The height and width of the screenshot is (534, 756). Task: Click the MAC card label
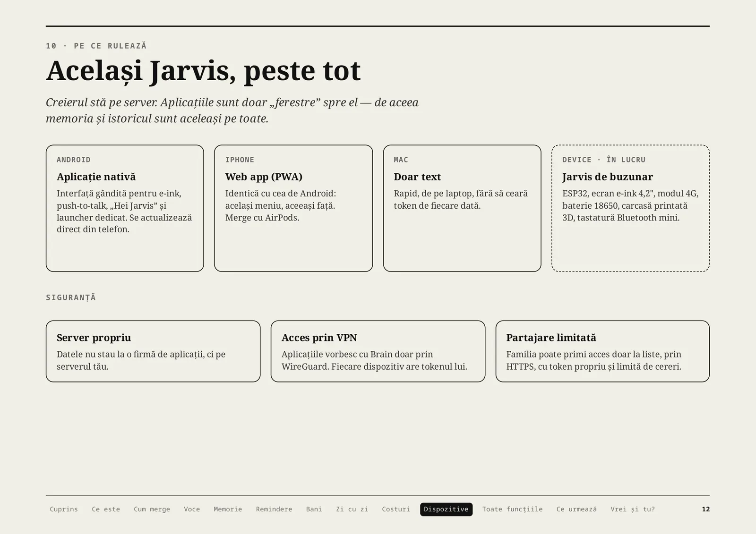pos(401,160)
